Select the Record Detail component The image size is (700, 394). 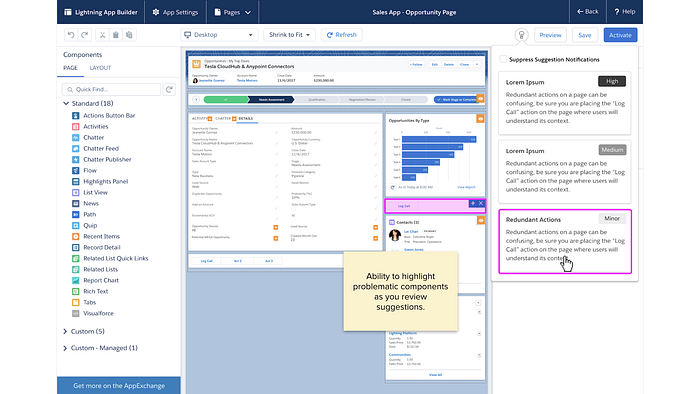click(x=96, y=247)
